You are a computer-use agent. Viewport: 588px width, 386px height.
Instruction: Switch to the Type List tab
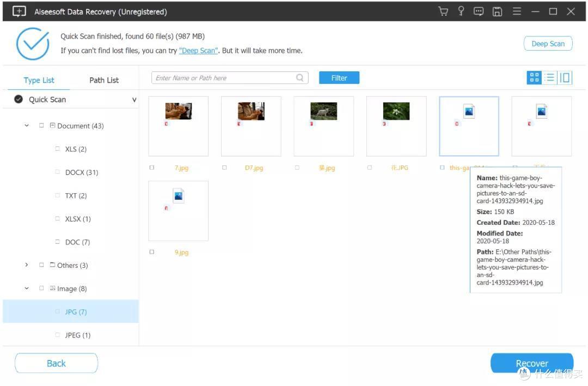point(39,80)
